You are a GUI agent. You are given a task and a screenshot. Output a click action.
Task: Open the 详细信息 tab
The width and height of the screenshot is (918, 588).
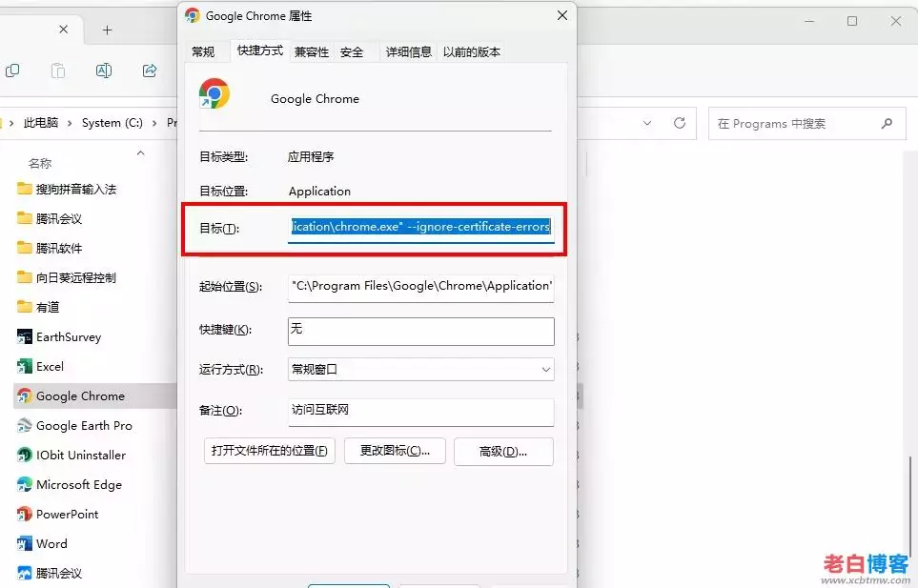[408, 52]
